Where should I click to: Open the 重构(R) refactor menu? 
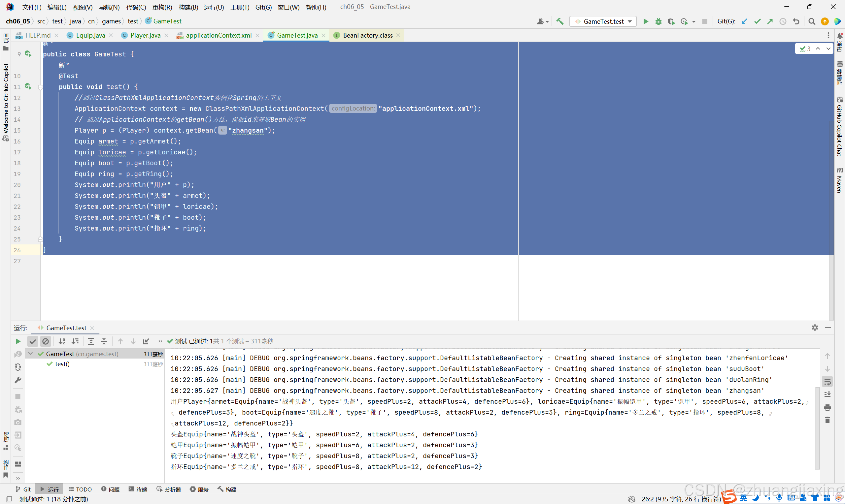point(162,7)
